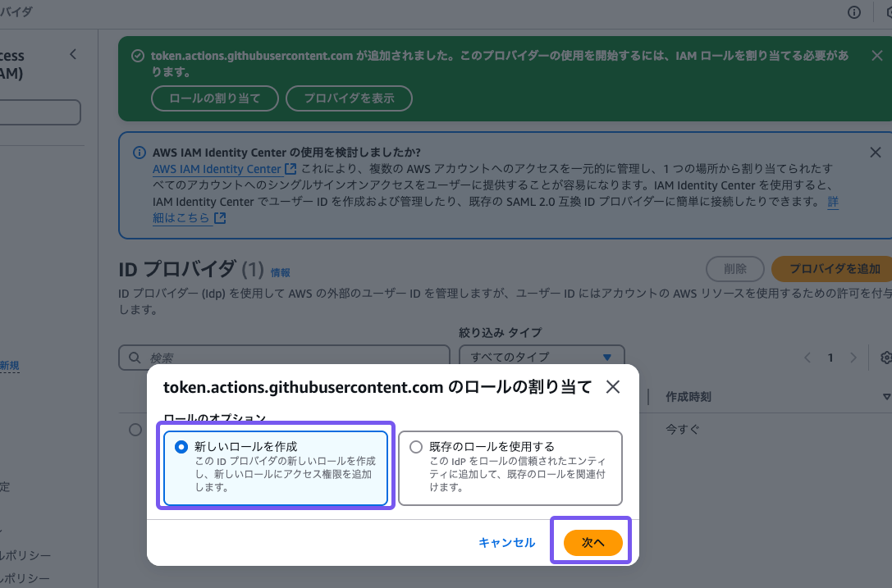Open ロールの割り当て from success banner

pyautogui.click(x=214, y=98)
